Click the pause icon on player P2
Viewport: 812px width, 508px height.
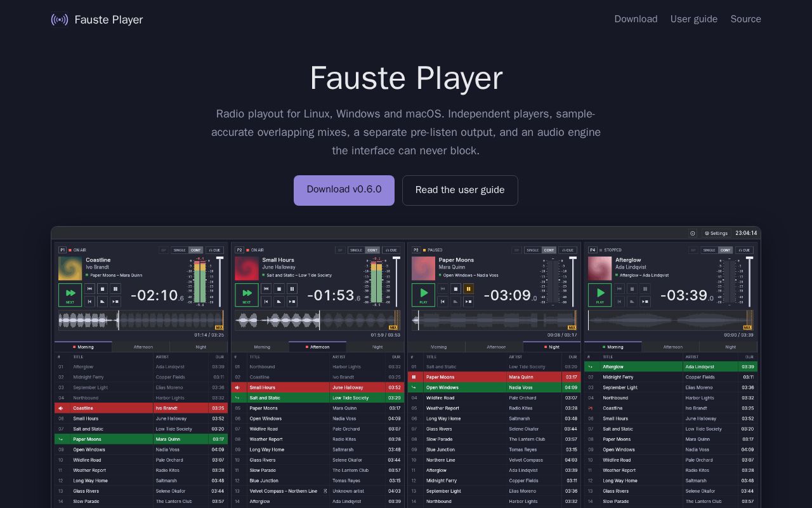click(x=292, y=289)
